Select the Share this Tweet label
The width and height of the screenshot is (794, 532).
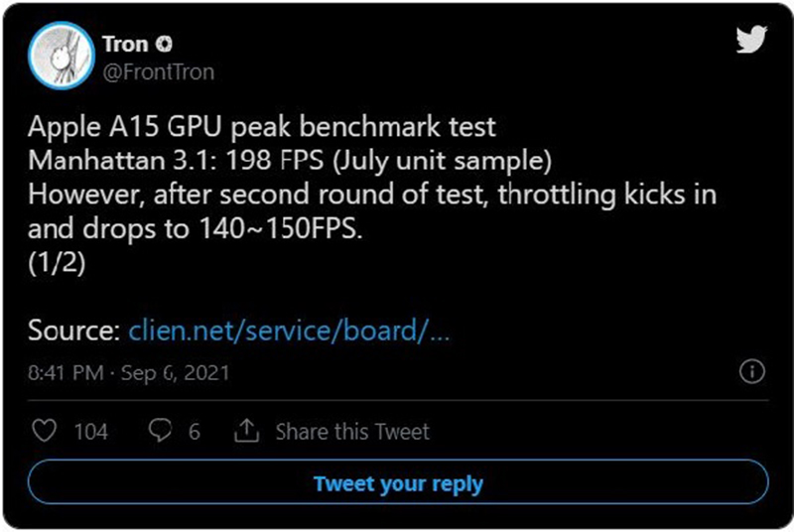pyautogui.click(x=352, y=432)
